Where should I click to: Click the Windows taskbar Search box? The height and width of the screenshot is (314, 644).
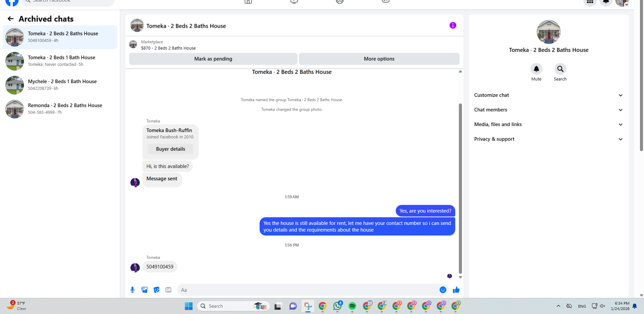point(233,306)
